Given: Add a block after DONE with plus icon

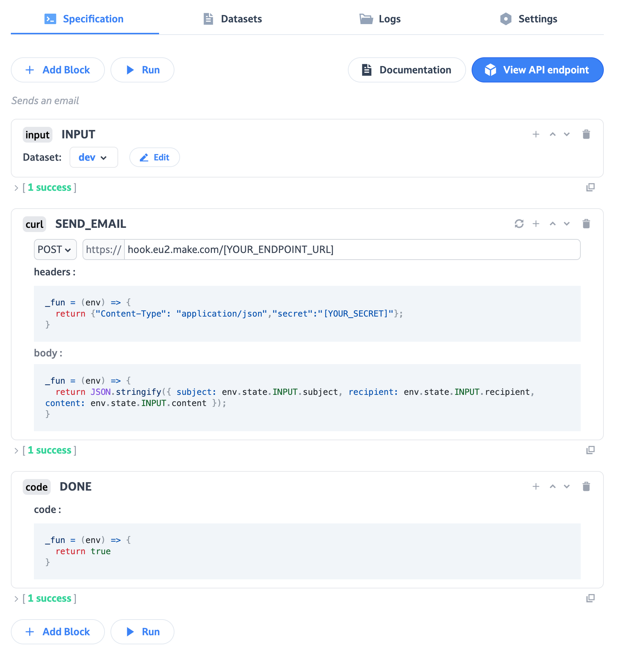Looking at the screenshot, I should click(536, 486).
